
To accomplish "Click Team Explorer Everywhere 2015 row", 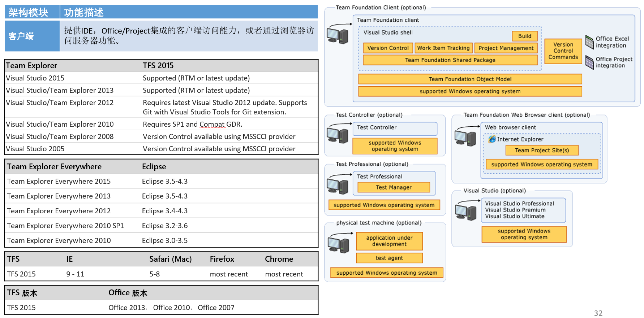I will coord(161,181).
